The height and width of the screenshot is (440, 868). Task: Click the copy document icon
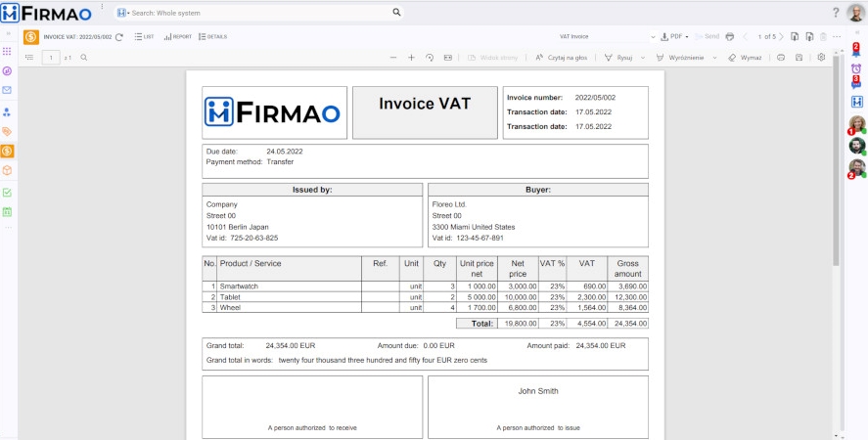[795, 36]
